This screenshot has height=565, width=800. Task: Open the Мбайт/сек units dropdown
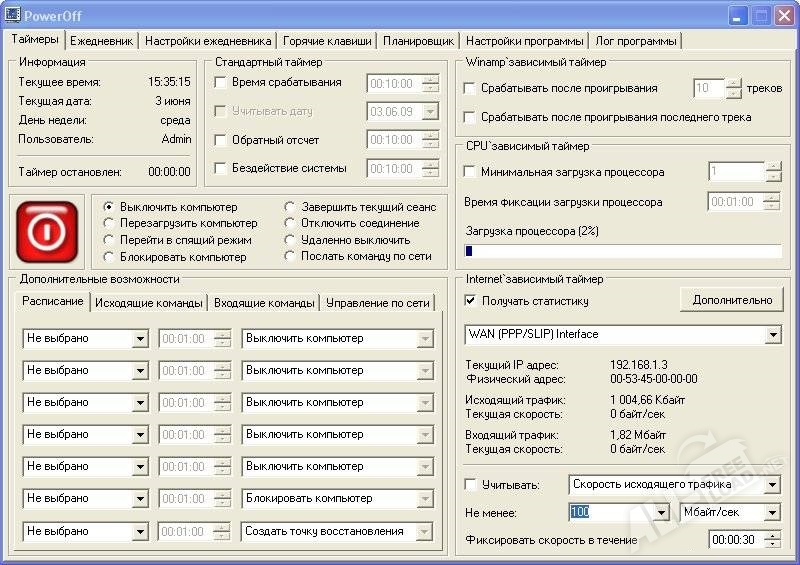point(771,512)
